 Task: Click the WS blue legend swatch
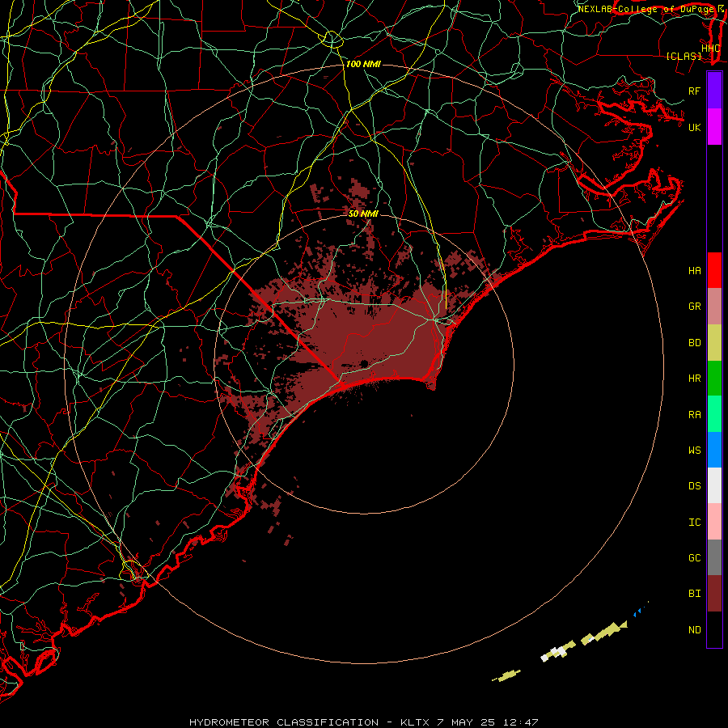714,450
